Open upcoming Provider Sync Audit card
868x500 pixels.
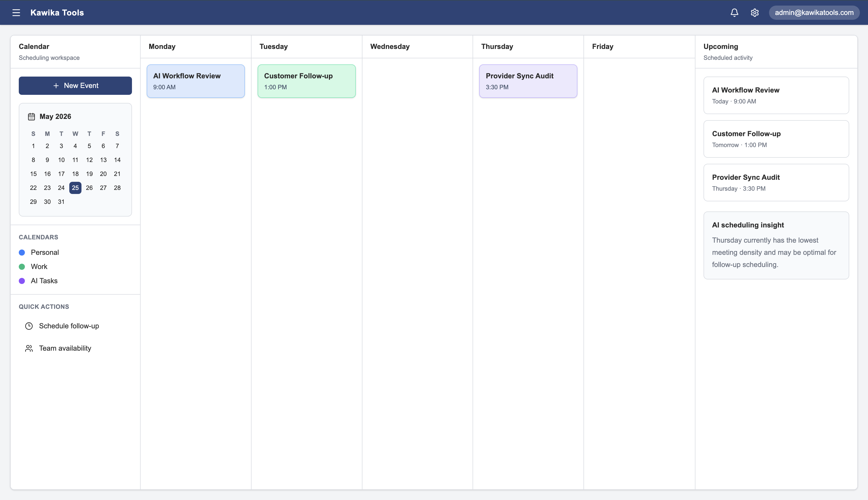776,182
